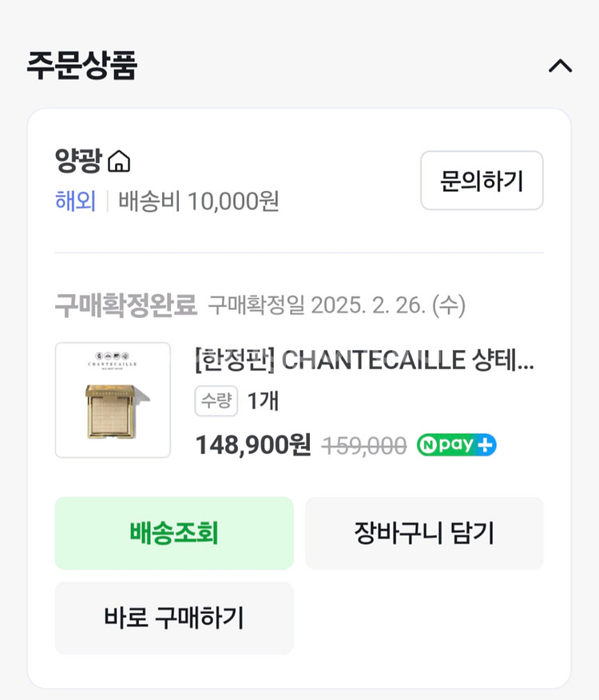
Task: Click the green 배송조회 button
Action: point(174,533)
